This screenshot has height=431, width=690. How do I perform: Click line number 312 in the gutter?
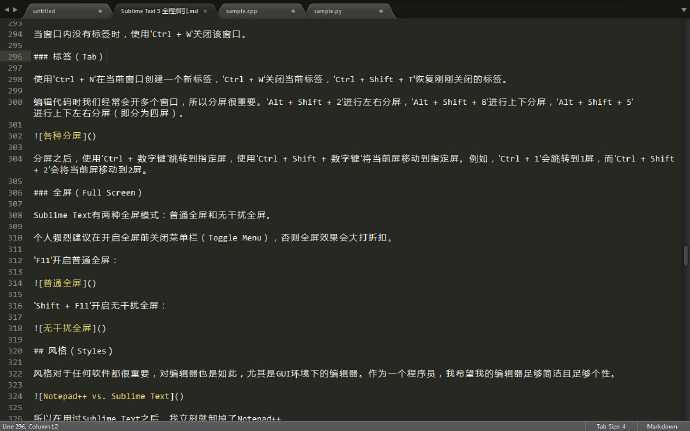coord(15,260)
